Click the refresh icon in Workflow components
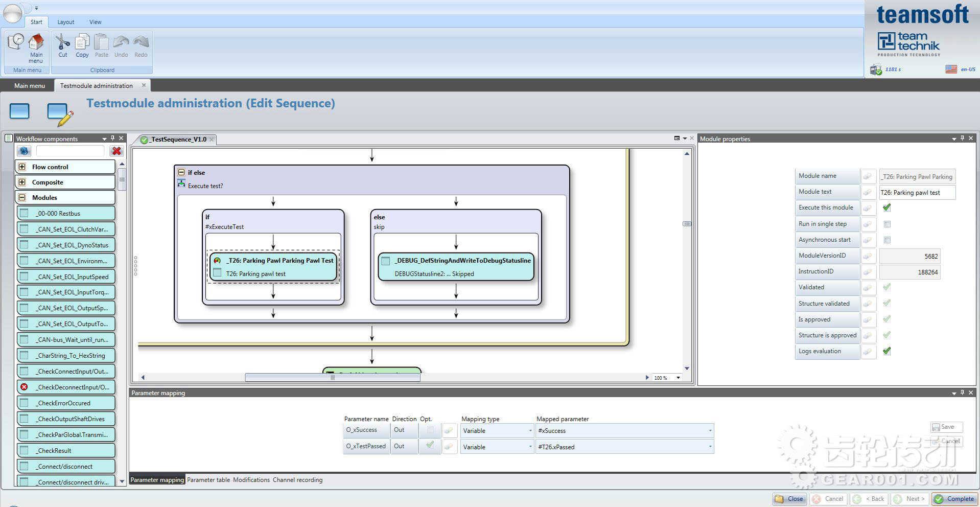Viewport: 980px width, 507px height. (24, 151)
